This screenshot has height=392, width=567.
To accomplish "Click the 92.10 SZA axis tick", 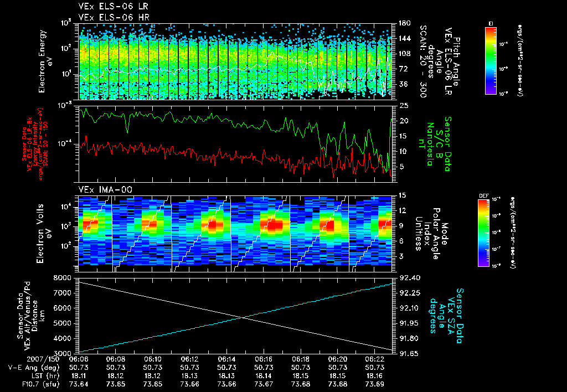I will (x=410, y=308).
